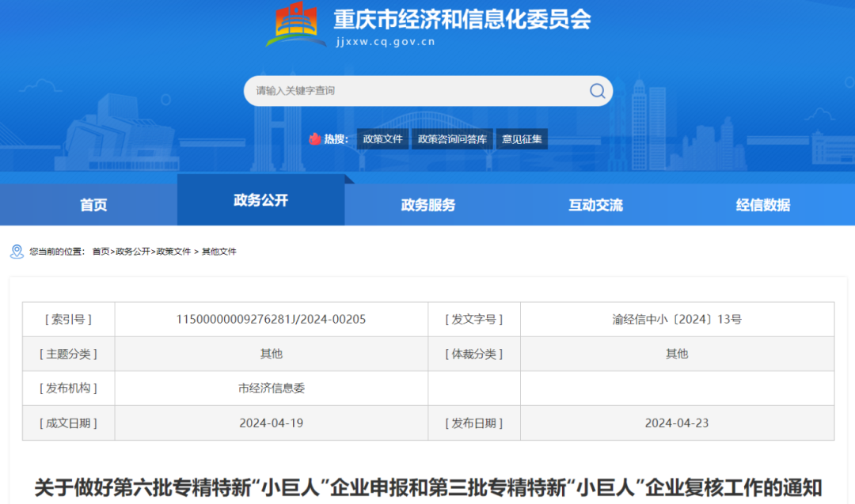
Task: Click the location pin icon beside breadcrumb
Action: [x=17, y=252]
